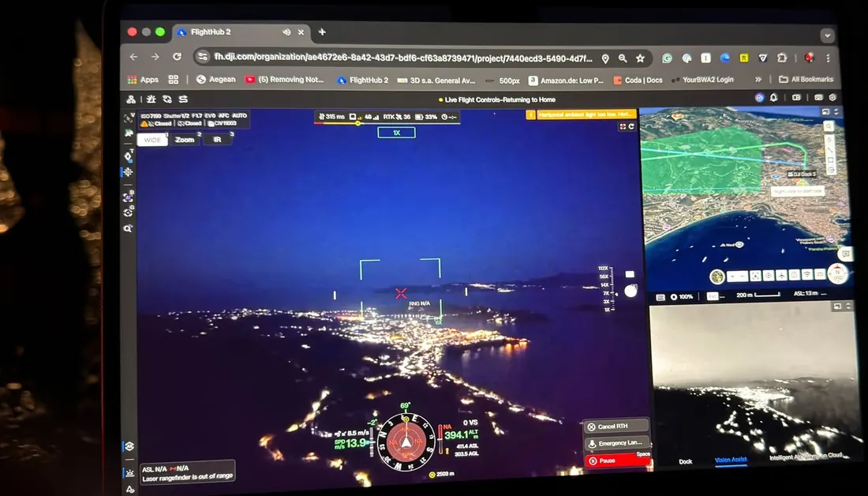
Task: Click the map window pop-out icon
Action: pos(825,112)
